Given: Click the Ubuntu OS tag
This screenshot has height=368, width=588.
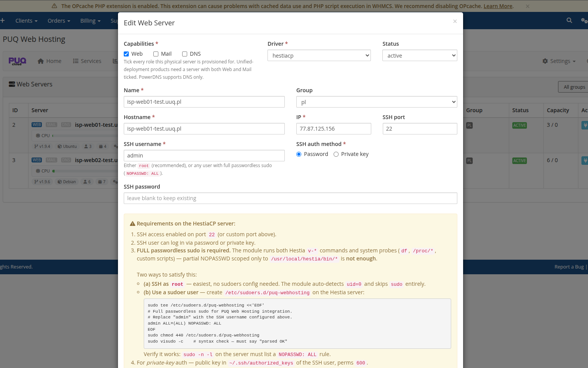Looking at the screenshot, I should (67, 146).
